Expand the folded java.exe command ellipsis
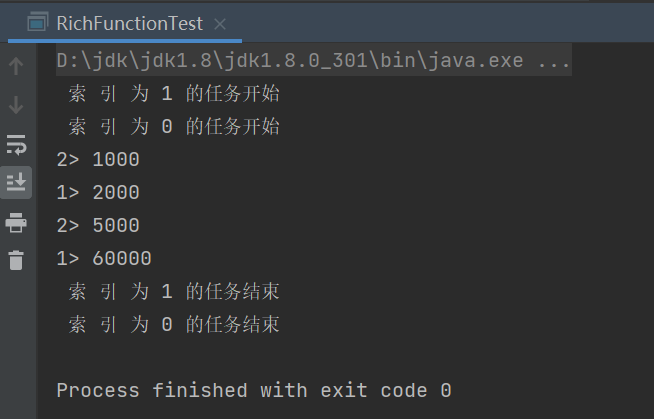654x419 pixels. [x=554, y=61]
